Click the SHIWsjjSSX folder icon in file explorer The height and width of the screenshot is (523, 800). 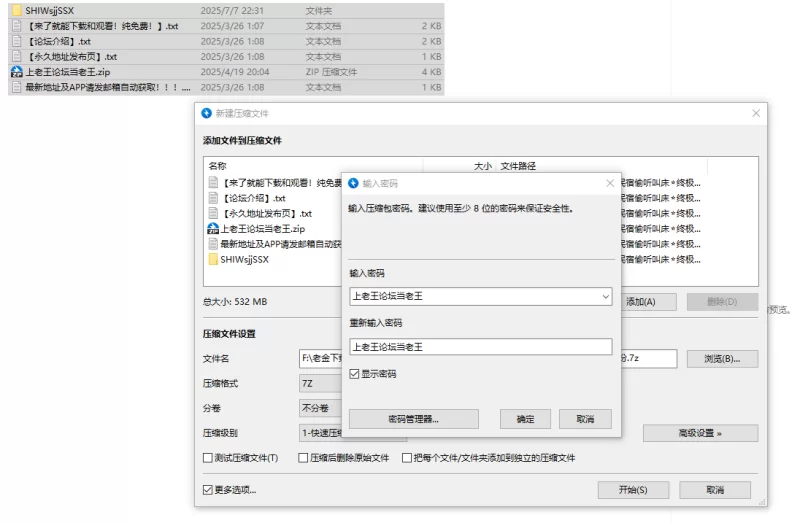point(17,10)
